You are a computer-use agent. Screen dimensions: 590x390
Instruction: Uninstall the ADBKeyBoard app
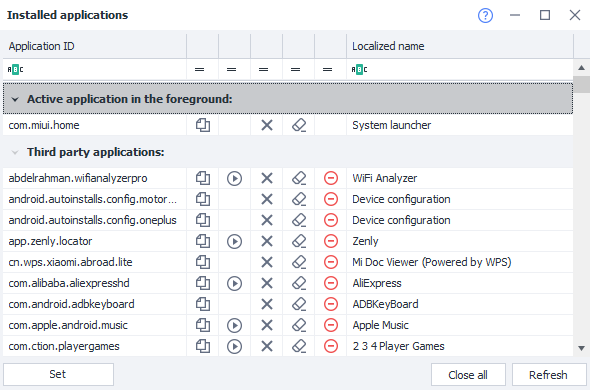(x=331, y=304)
